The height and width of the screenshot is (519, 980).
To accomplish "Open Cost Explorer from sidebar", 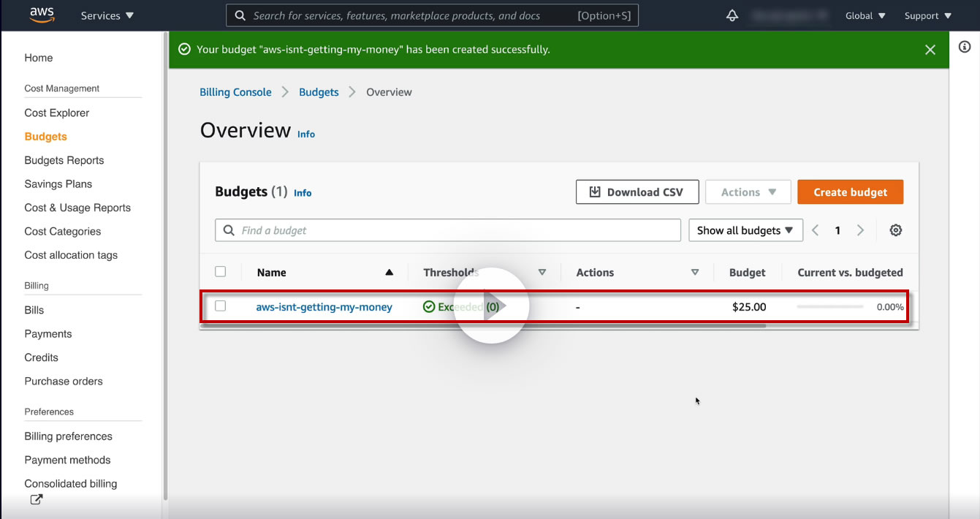I will pyautogui.click(x=57, y=113).
